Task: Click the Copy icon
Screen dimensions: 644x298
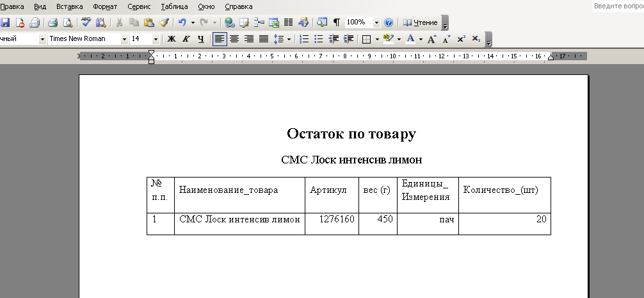Action: pyautogui.click(x=134, y=22)
